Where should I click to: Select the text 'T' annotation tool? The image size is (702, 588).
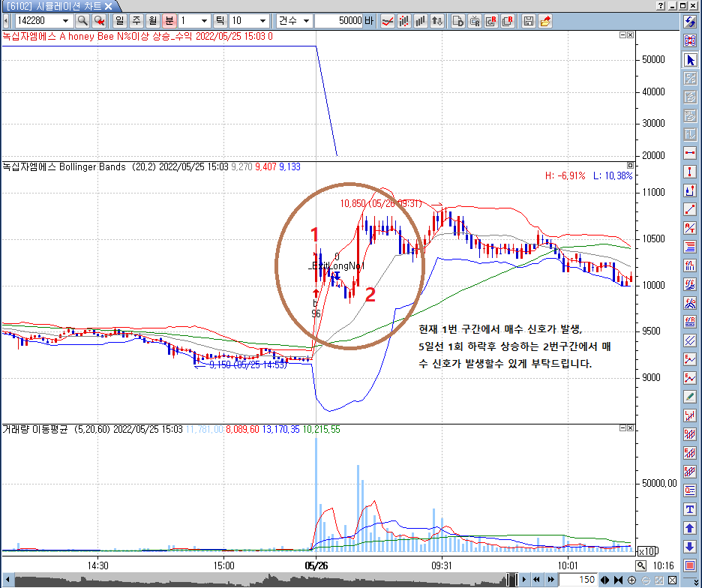(x=690, y=509)
